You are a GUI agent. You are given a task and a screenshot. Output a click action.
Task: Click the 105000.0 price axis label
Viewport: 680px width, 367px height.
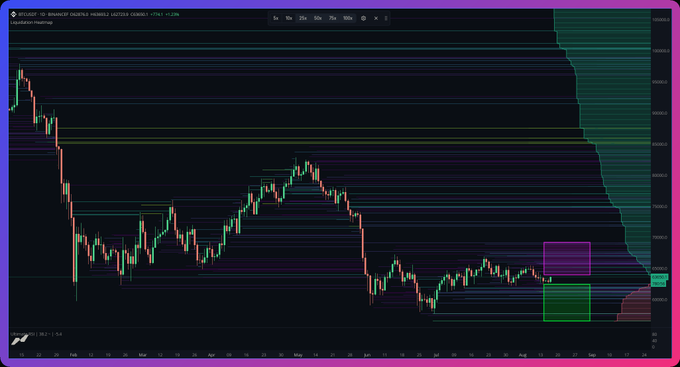click(x=660, y=20)
